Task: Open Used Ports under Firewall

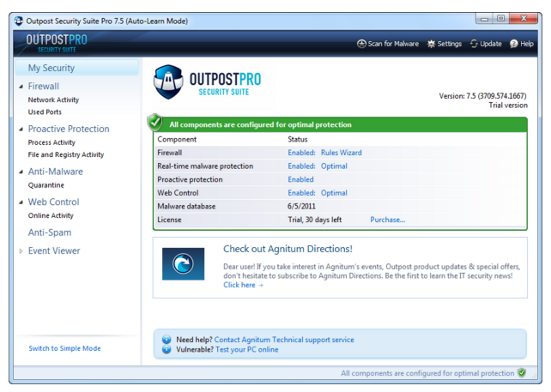Action: point(45,112)
